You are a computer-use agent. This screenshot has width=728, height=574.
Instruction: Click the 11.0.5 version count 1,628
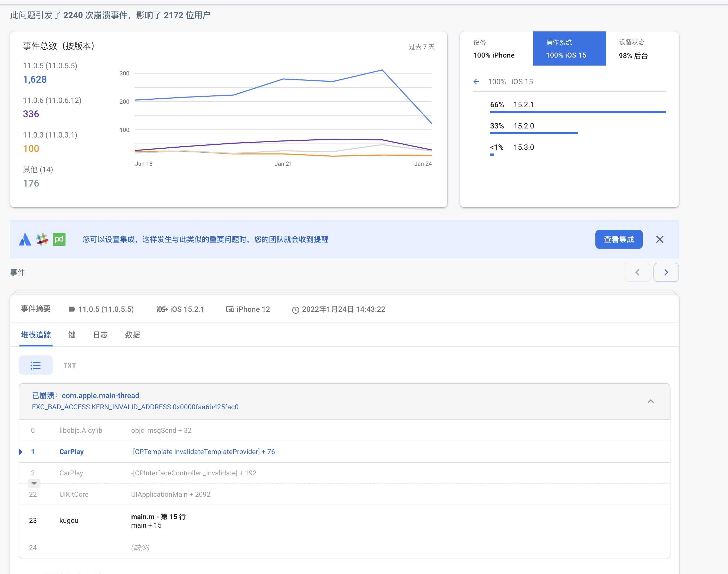click(35, 79)
